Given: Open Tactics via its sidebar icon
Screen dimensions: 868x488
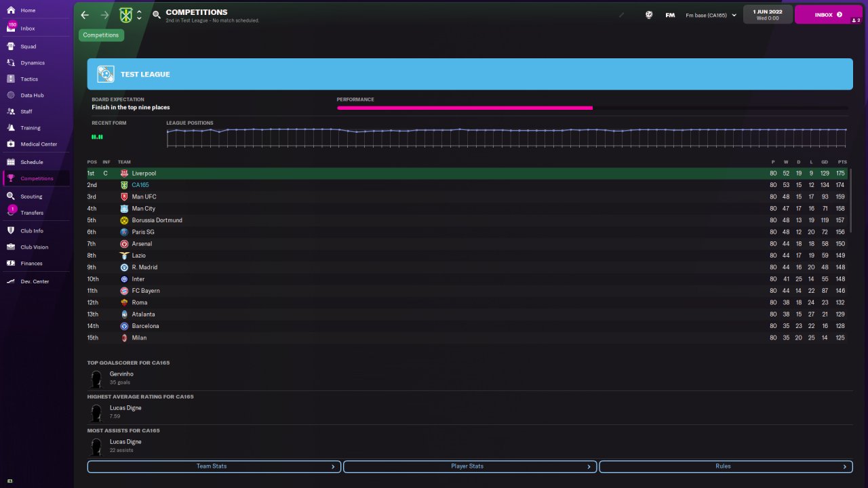Looking at the screenshot, I should pos(11,79).
